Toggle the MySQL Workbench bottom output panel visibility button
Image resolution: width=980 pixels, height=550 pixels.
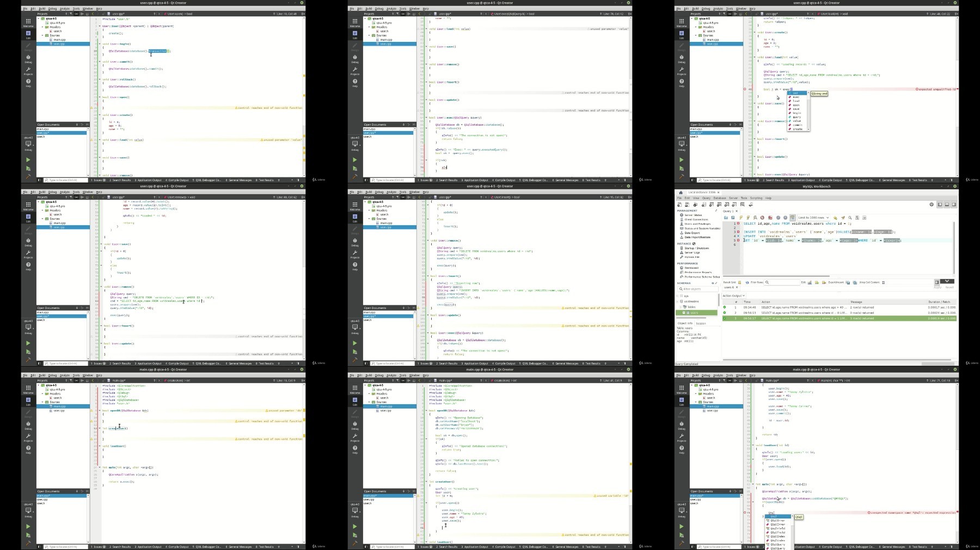947,205
